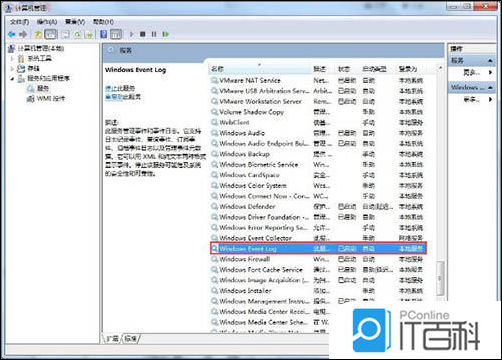Expand the 系统工具 tree node arrow

pos(12,59)
